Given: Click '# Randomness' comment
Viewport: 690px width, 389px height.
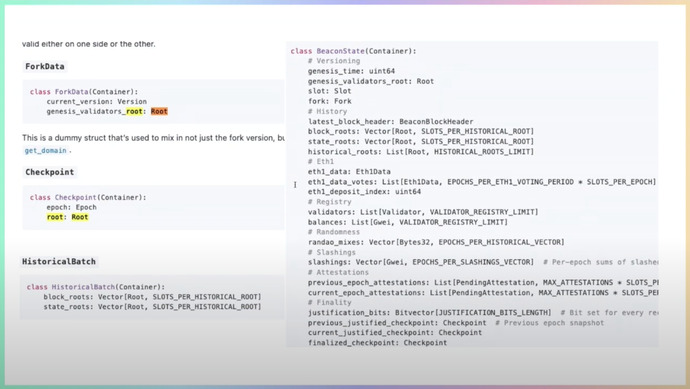Looking at the screenshot, I should coord(334,232).
